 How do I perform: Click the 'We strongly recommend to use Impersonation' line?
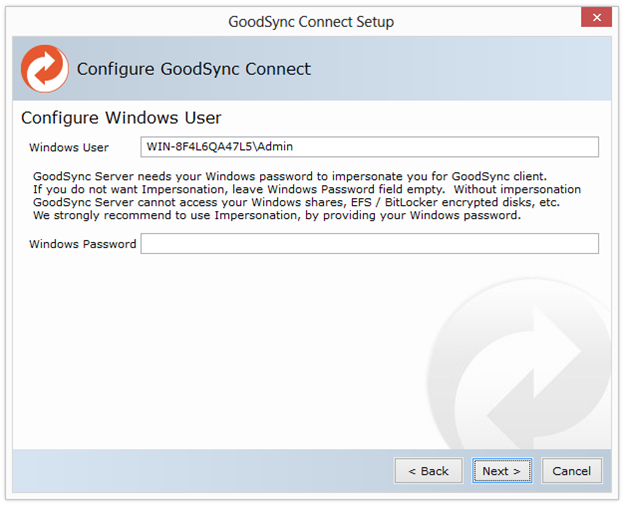[x=276, y=215]
